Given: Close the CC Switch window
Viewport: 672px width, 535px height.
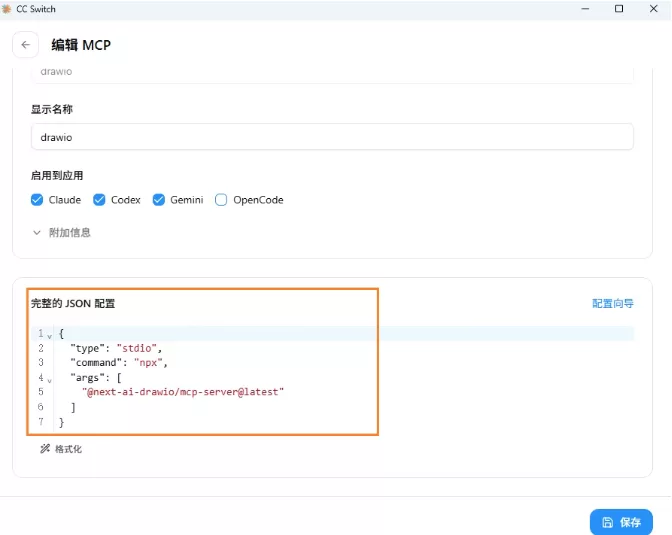Looking at the screenshot, I should pos(654,9).
